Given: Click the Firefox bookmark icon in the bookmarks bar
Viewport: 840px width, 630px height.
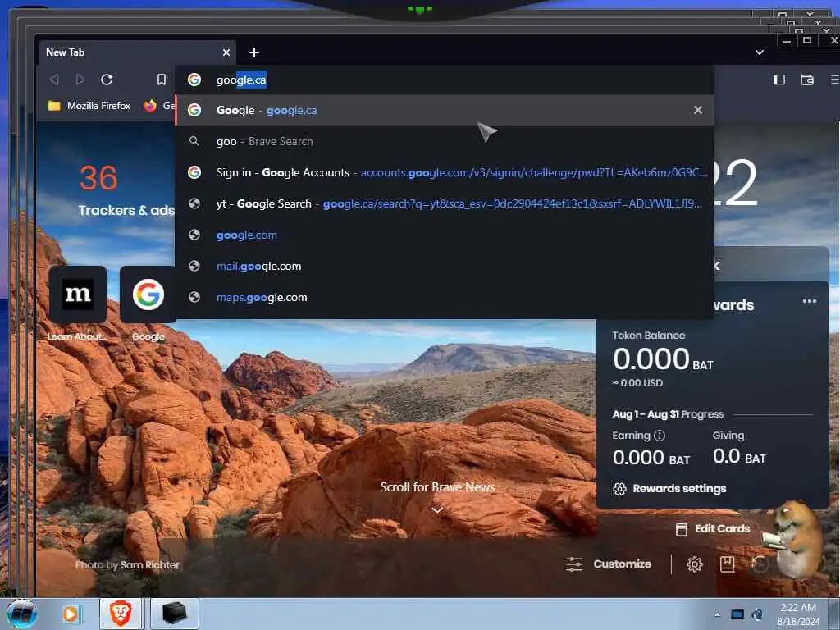Looking at the screenshot, I should click(150, 106).
